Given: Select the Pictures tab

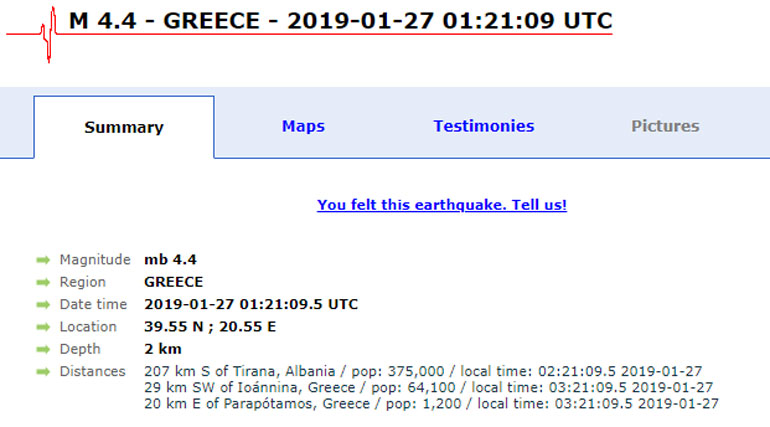Looking at the screenshot, I should 665,126.
